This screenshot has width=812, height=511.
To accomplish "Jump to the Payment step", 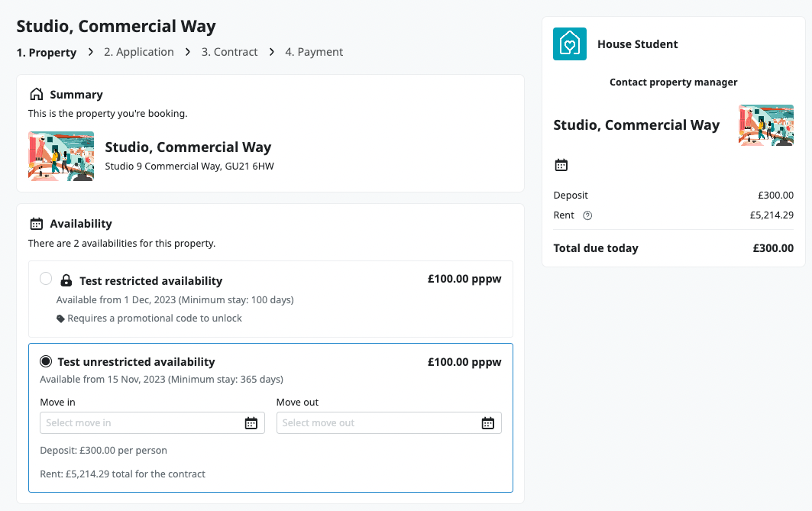I will click(314, 52).
